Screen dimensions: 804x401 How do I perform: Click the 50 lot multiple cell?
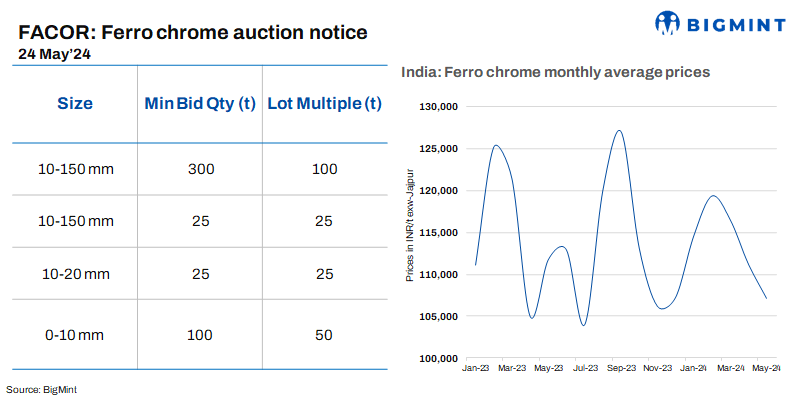pyautogui.click(x=324, y=334)
